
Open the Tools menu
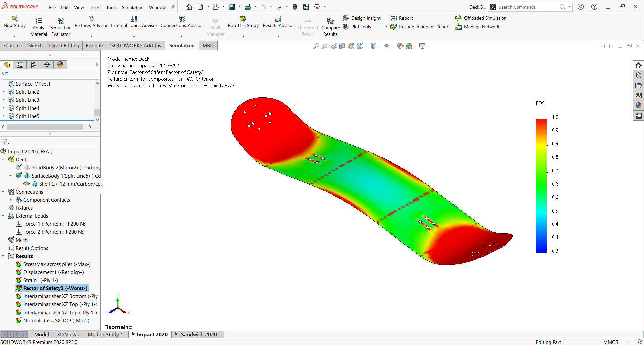click(x=111, y=7)
